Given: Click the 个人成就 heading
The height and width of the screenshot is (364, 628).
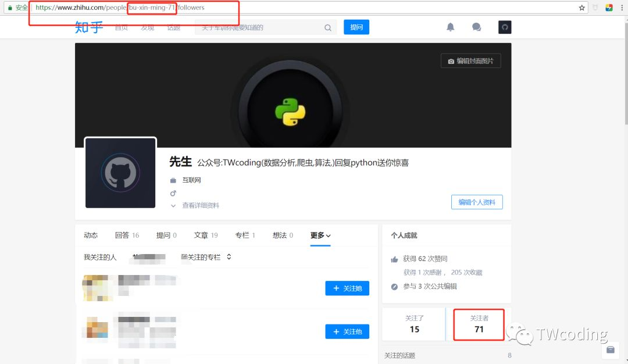Looking at the screenshot, I should click(x=404, y=235).
